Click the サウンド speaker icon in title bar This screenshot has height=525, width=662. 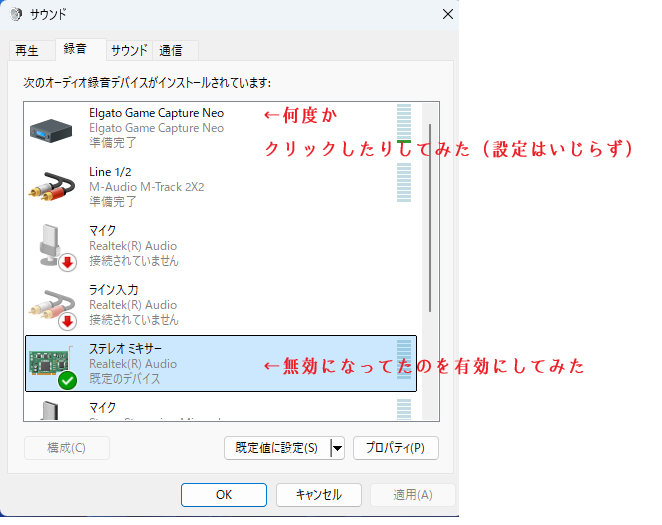[x=16, y=14]
